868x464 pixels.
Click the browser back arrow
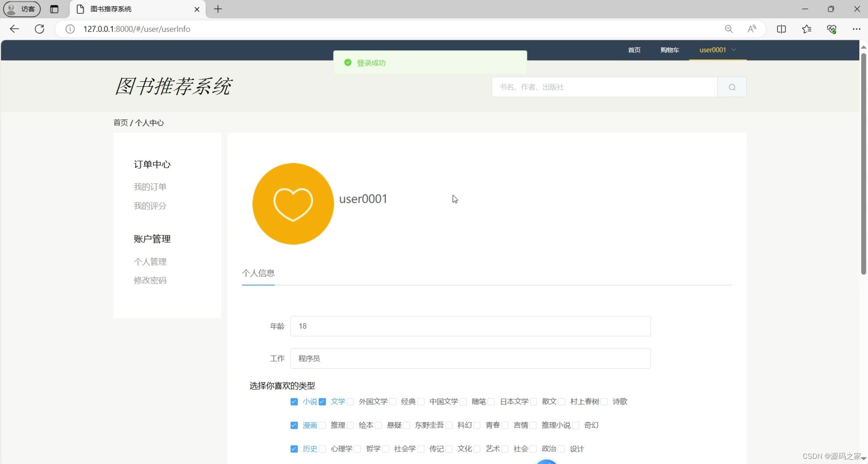pos(14,29)
